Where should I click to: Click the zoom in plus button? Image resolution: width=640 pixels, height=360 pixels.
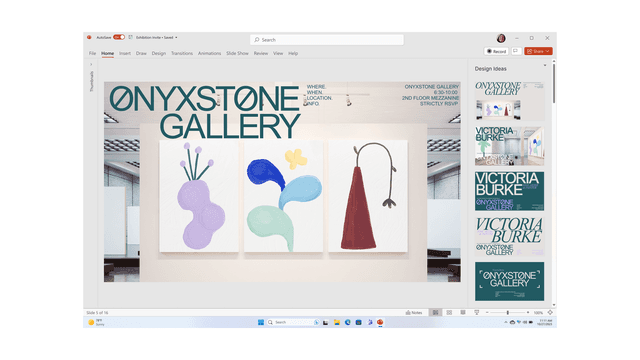point(528,313)
